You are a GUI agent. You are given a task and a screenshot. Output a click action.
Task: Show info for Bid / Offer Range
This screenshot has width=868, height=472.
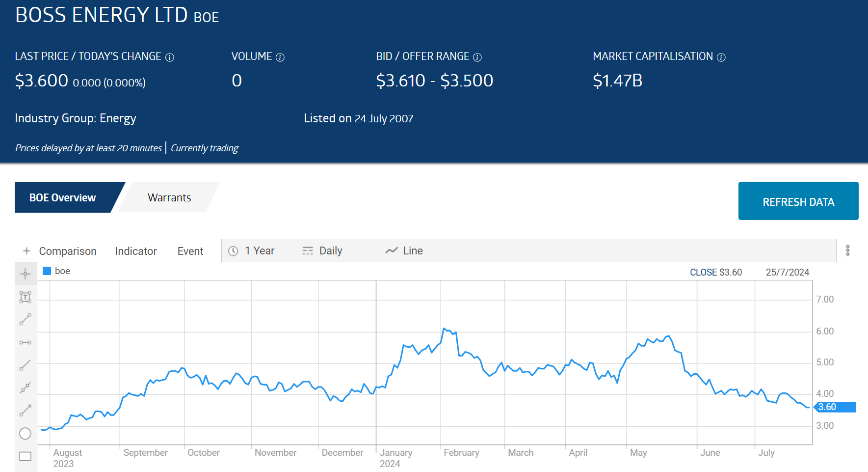(x=477, y=57)
